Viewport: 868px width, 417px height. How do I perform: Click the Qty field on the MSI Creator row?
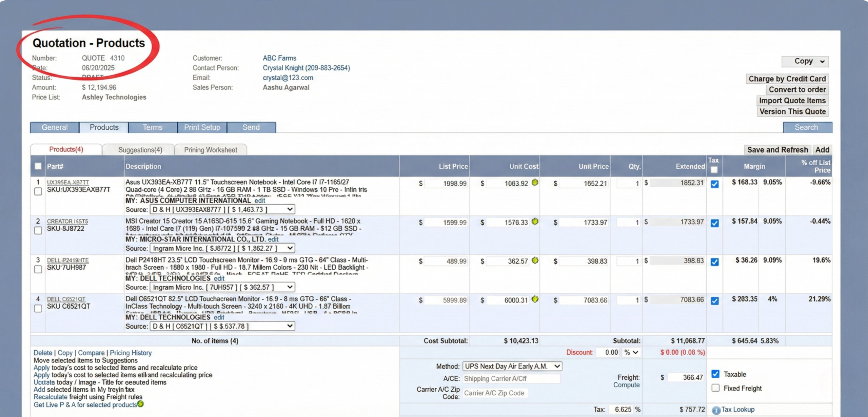pos(628,222)
